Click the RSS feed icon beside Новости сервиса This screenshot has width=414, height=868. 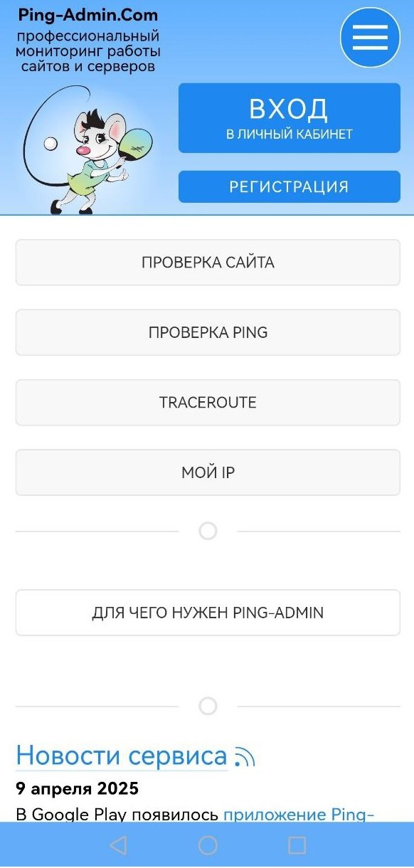(243, 757)
